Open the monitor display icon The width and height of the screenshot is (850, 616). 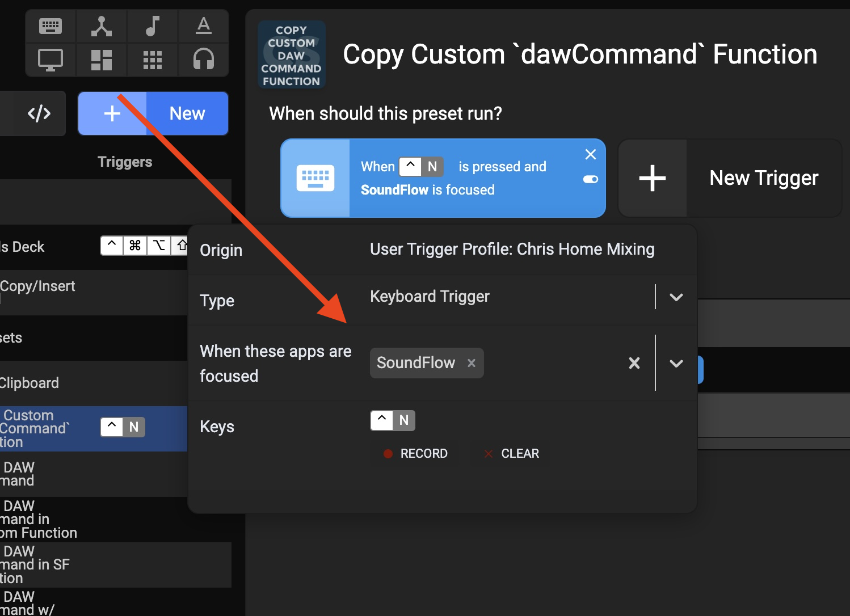click(x=51, y=60)
